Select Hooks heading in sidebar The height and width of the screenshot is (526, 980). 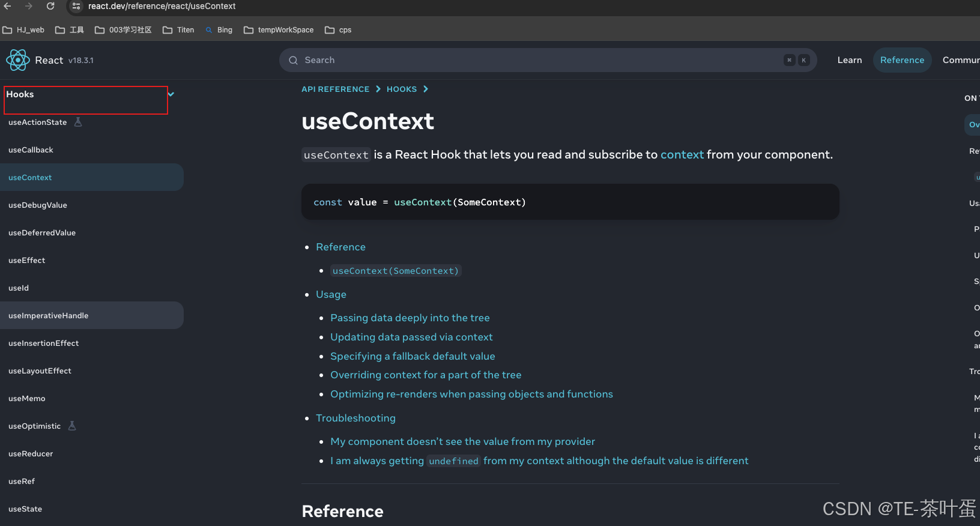click(20, 94)
